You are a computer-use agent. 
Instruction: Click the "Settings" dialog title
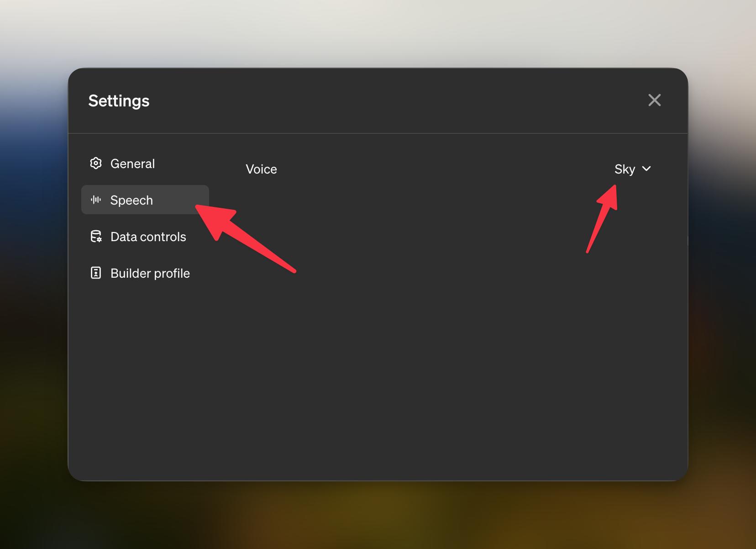[119, 101]
